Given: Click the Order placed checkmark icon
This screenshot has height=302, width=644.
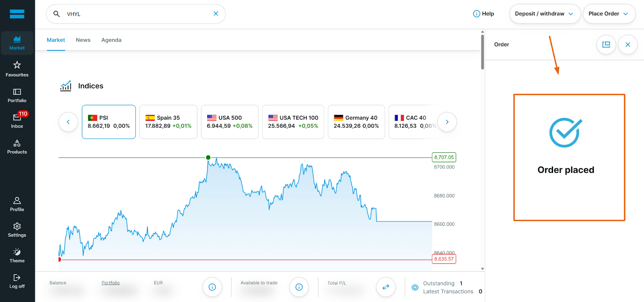Looking at the screenshot, I should tap(566, 132).
